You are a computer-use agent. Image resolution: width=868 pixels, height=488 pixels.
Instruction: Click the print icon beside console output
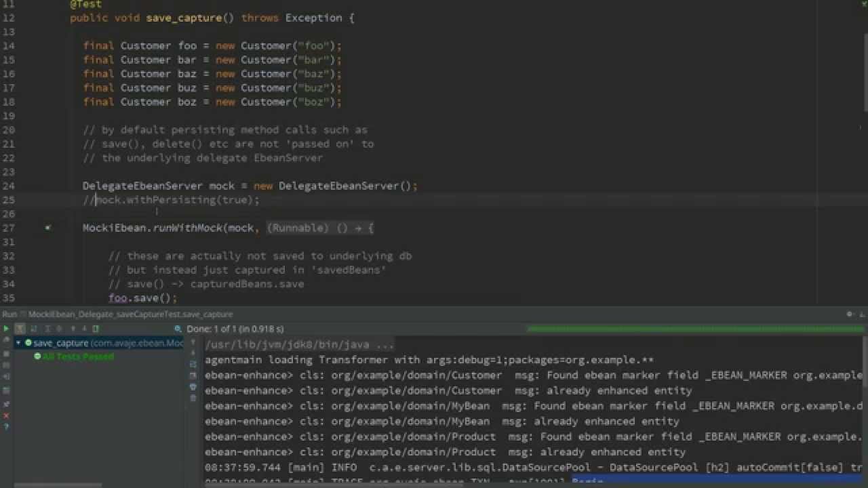click(193, 386)
